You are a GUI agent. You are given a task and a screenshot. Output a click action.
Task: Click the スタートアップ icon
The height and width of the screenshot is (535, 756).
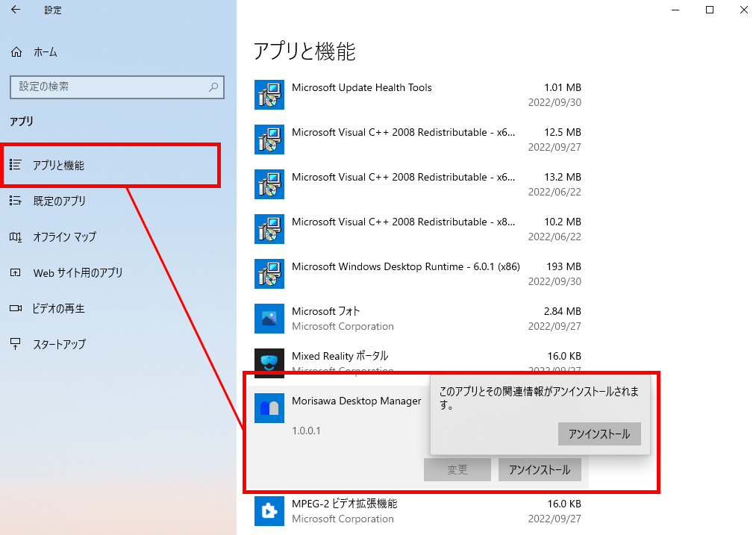pyautogui.click(x=16, y=344)
